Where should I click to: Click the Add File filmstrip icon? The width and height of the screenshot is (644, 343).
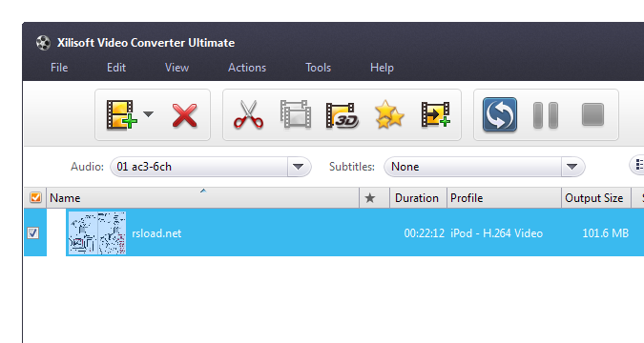click(121, 115)
